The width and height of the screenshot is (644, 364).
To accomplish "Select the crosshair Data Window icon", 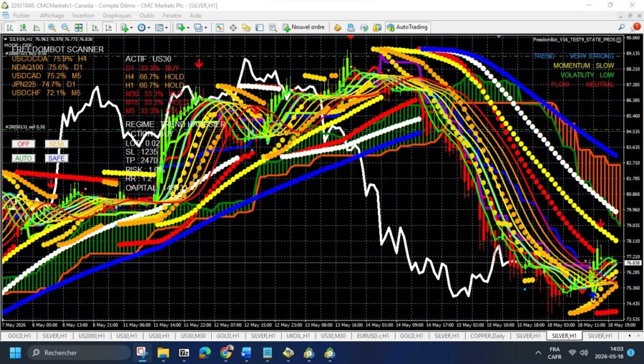I will coord(233,27).
